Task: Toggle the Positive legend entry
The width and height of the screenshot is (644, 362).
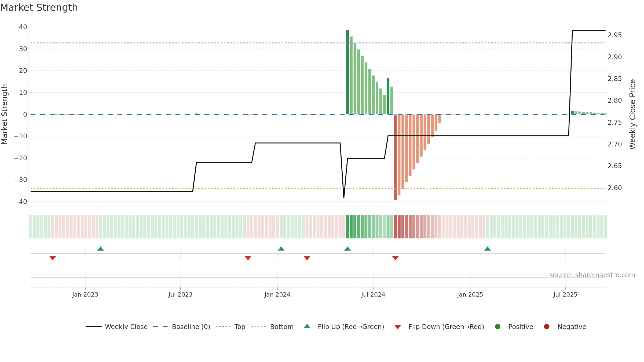Action: point(514,327)
